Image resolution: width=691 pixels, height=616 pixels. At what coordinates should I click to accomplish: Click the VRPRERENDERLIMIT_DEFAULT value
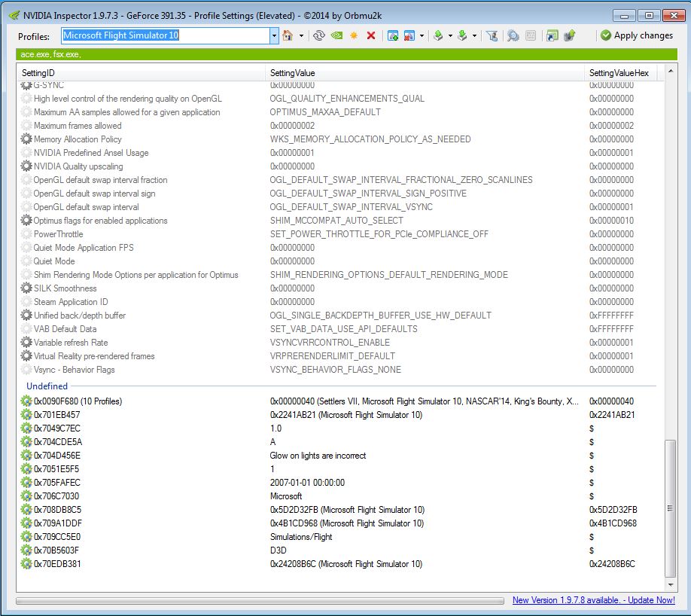click(332, 356)
